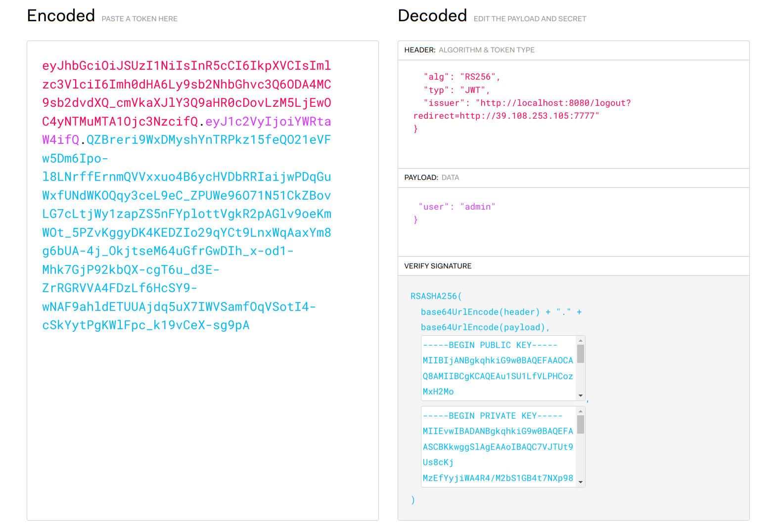Image resolution: width=775 pixels, height=532 pixels.
Task: Click the Encoded heading
Action: coord(61,16)
